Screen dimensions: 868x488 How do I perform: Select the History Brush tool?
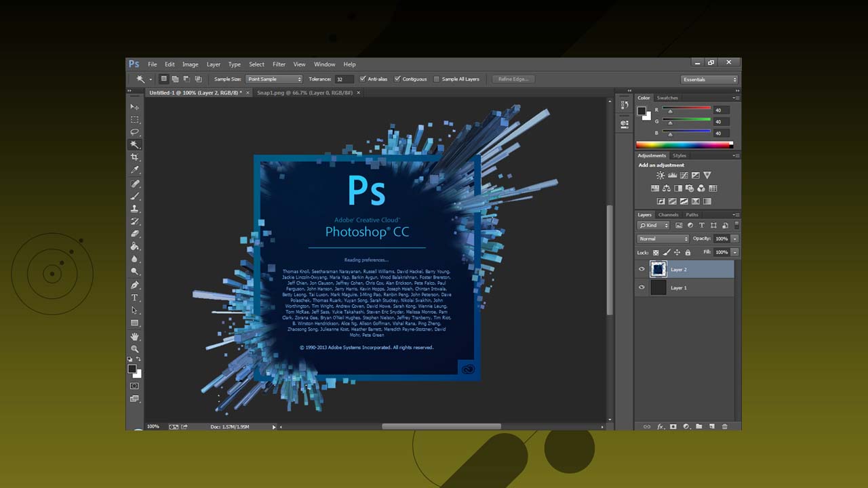pyautogui.click(x=134, y=221)
